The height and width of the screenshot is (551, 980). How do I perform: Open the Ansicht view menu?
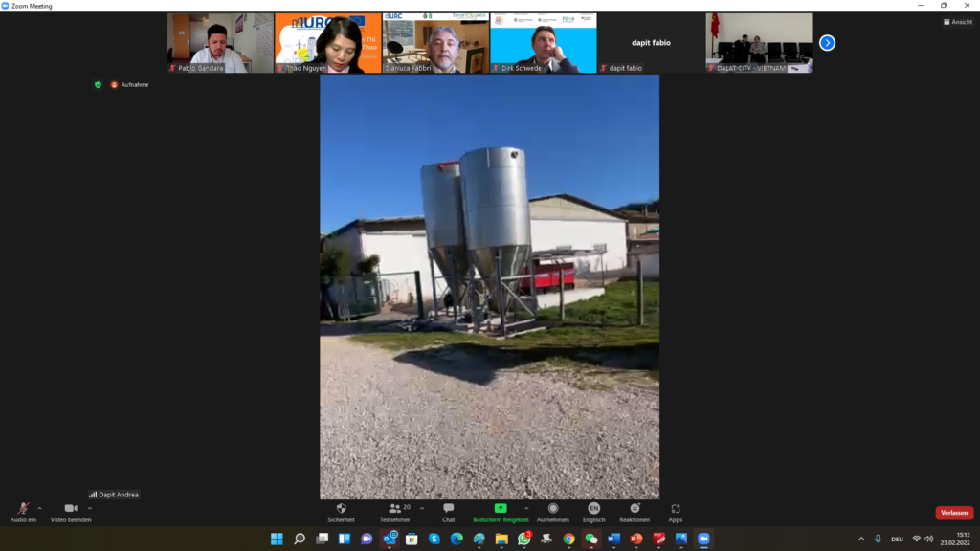click(x=958, y=22)
